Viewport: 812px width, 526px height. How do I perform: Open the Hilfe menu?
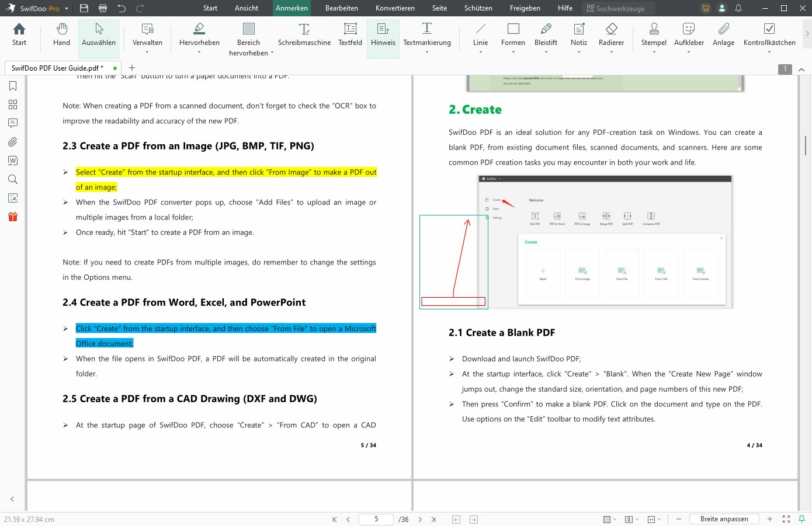point(565,8)
